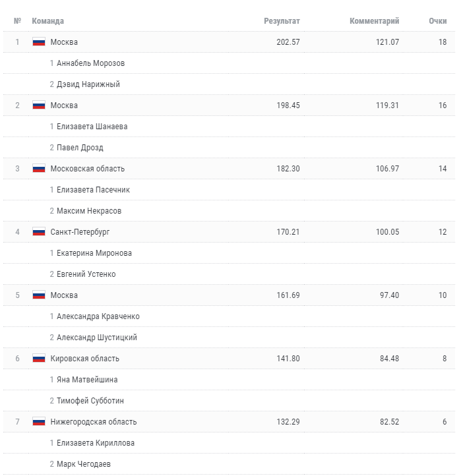465x476 pixels.
Task: Click the flag next to Кировская область
Action: [x=39, y=359]
